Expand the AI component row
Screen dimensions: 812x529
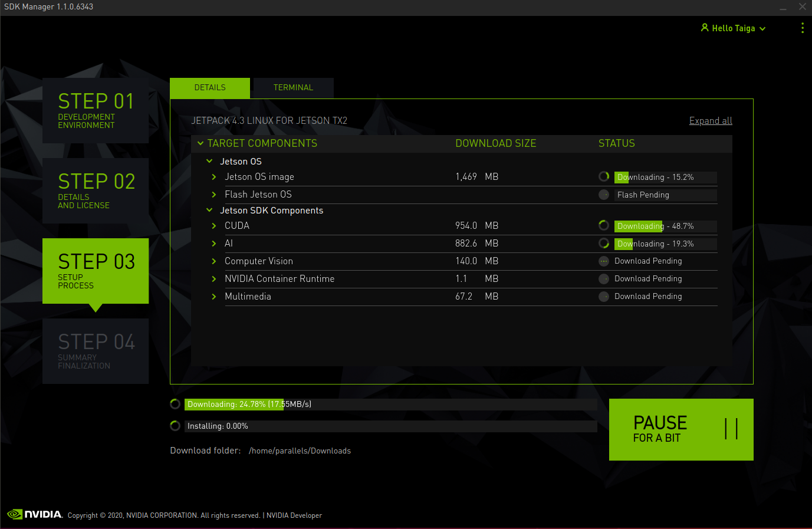pos(214,244)
